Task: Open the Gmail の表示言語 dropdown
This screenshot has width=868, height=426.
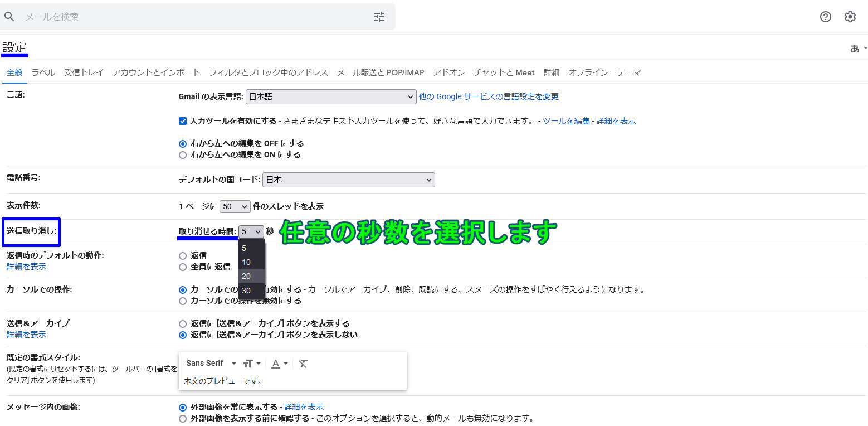Action: pos(331,96)
